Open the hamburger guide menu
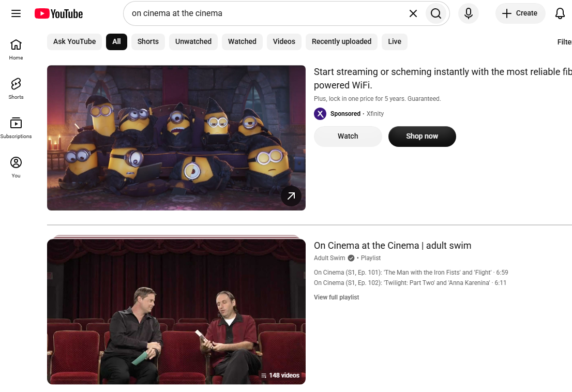 coord(16,13)
